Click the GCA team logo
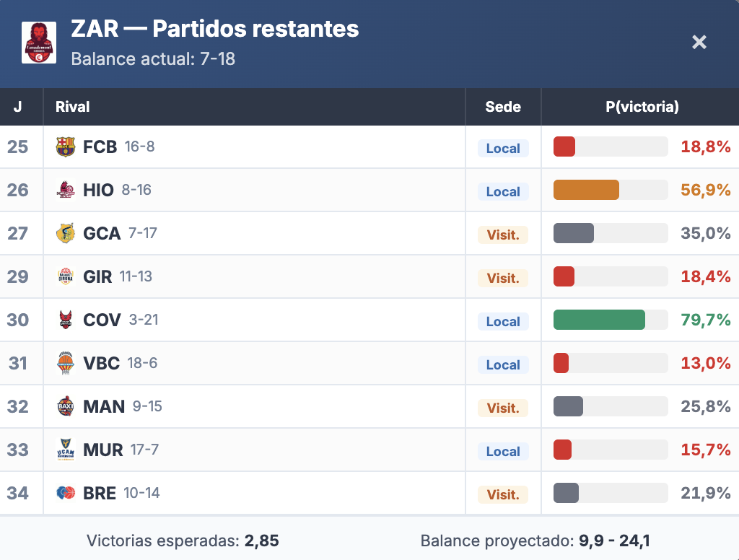The height and width of the screenshot is (560, 739). point(66,234)
